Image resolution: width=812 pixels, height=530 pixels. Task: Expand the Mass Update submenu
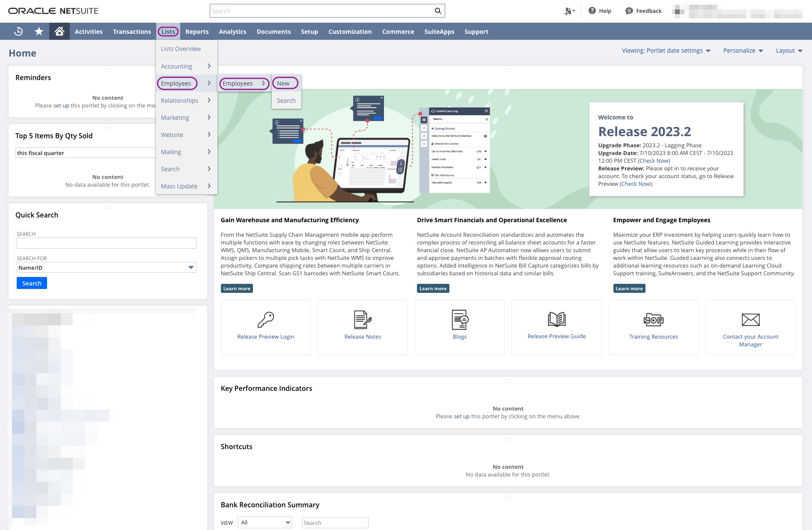[x=186, y=186]
